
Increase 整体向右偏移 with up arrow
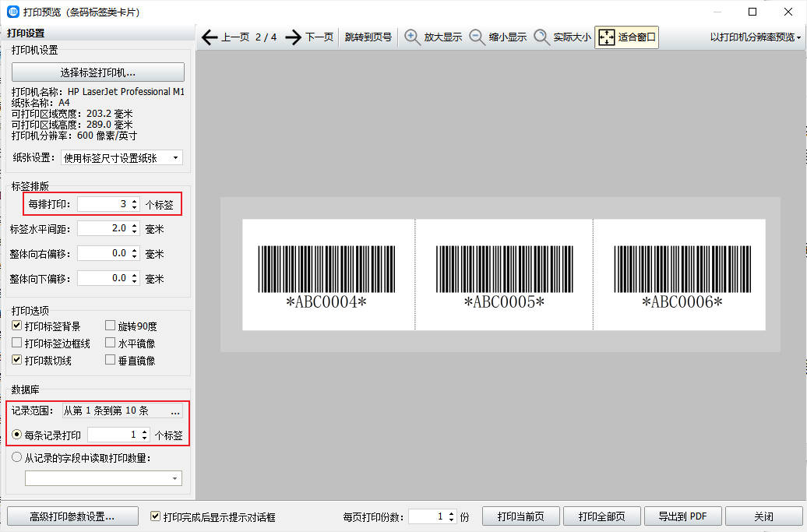tap(134, 250)
